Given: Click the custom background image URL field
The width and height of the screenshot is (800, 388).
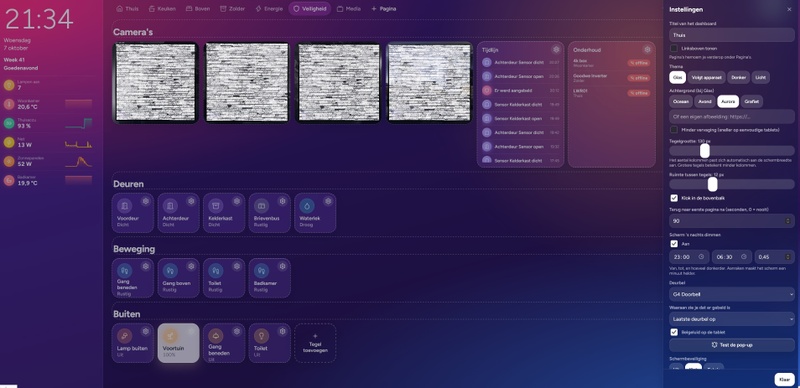Looking at the screenshot, I should (732, 116).
